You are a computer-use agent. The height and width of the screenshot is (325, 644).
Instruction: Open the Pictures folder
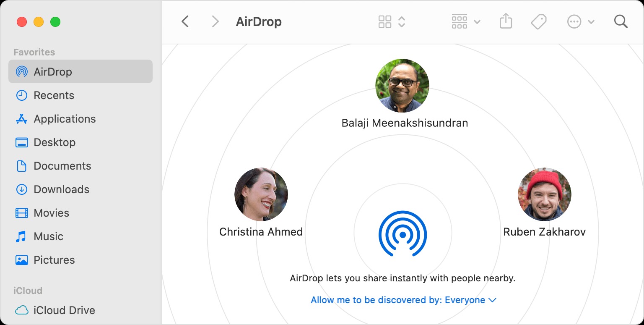80,260
